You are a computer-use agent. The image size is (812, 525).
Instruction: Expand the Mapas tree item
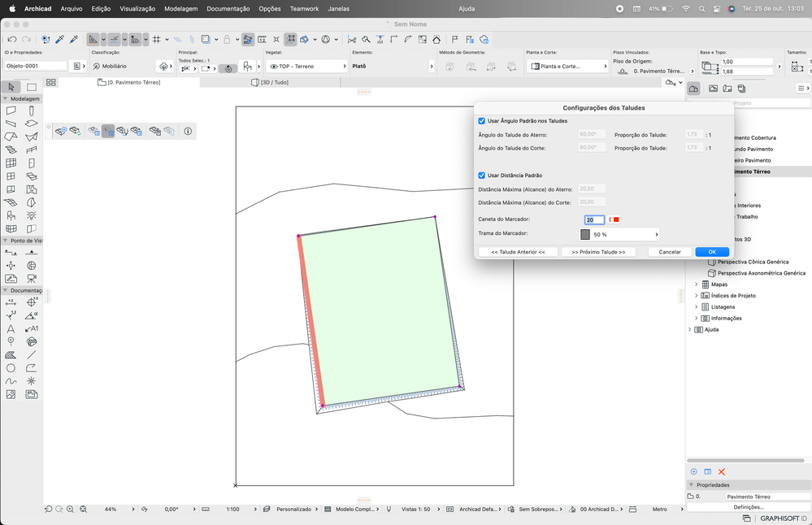click(696, 284)
